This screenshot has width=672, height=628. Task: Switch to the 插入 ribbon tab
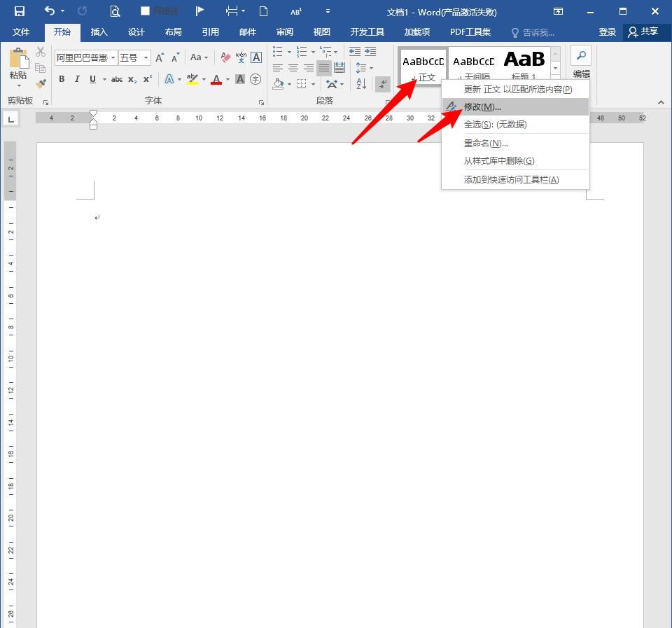click(x=99, y=32)
